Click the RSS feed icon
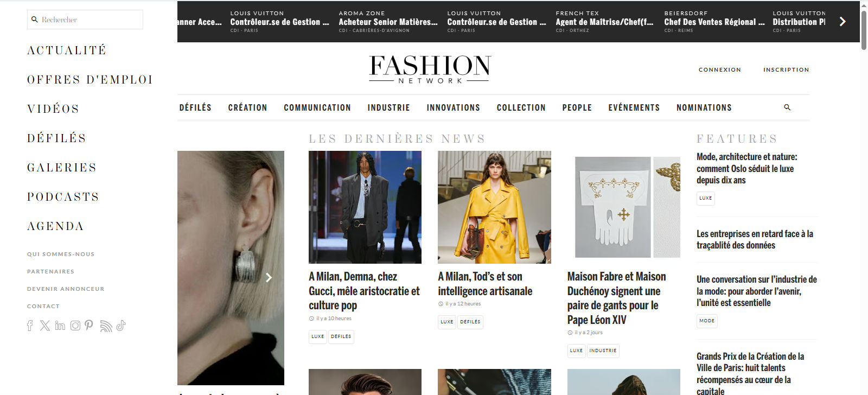This screenshot has height=395, width=868. point(106,326)
